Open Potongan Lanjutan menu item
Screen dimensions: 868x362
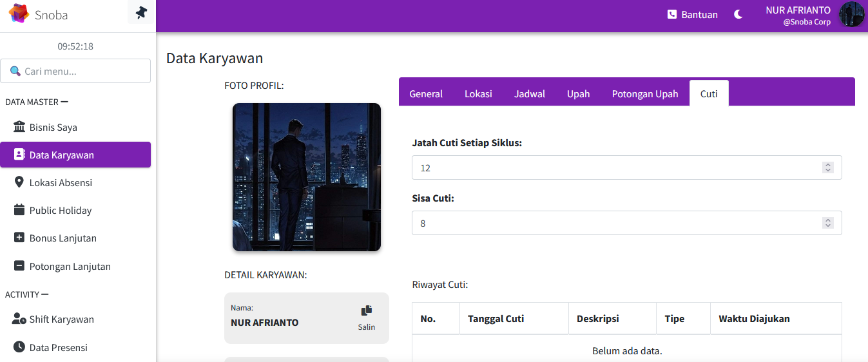[70, 267]
